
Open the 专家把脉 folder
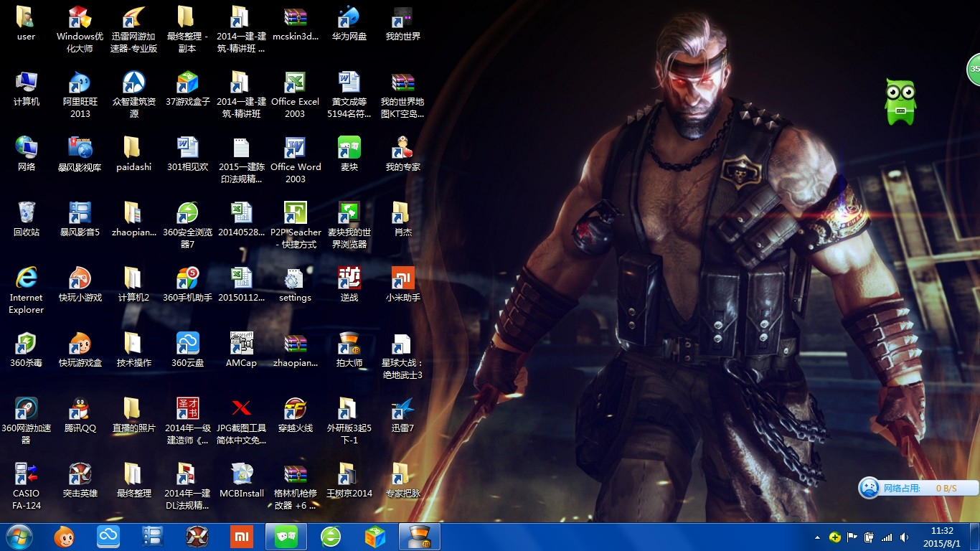(x=402, y=481)
